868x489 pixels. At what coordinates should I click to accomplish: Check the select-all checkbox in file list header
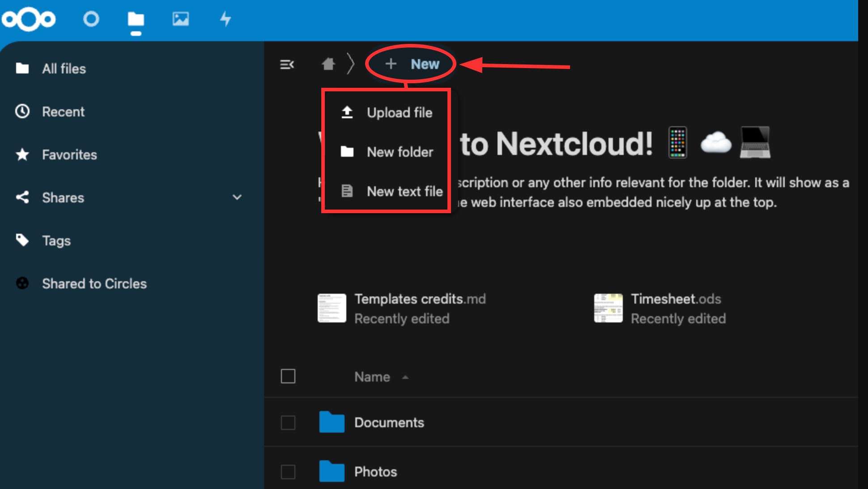point(288,377)
